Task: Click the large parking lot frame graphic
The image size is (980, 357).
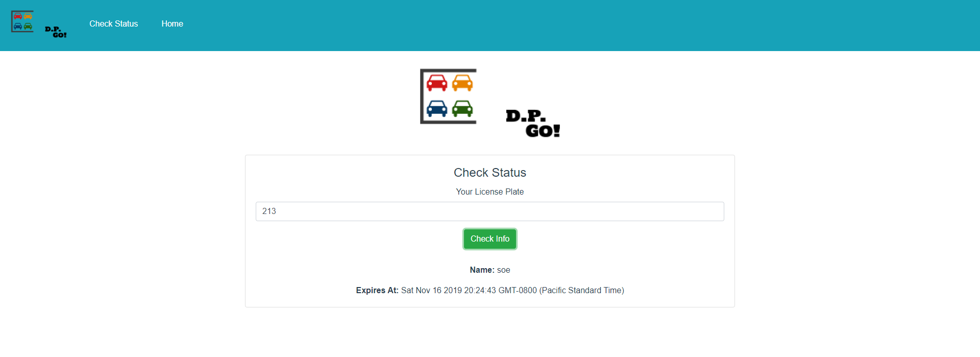Action: [448, 96]
